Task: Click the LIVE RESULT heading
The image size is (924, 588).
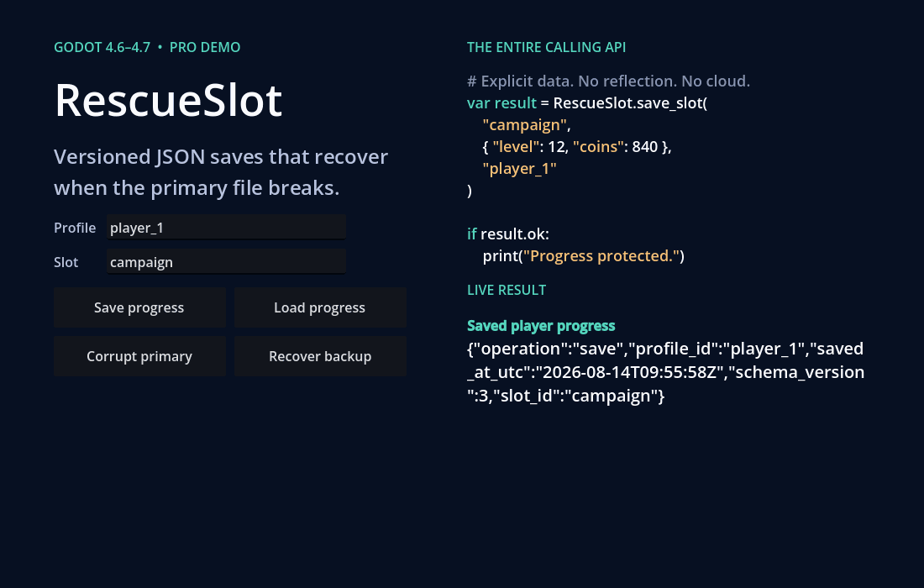Action: [x=507, y=290]
